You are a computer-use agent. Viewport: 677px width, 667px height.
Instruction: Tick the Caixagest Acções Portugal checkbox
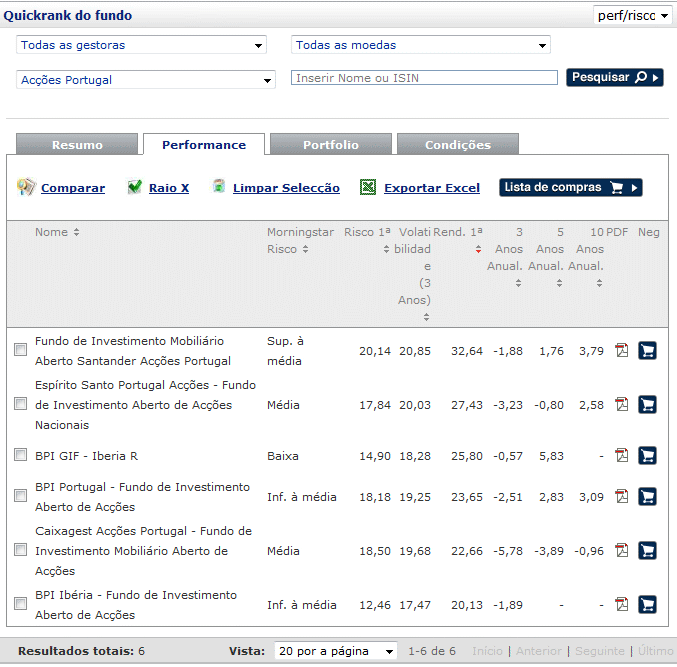(20, 550)
